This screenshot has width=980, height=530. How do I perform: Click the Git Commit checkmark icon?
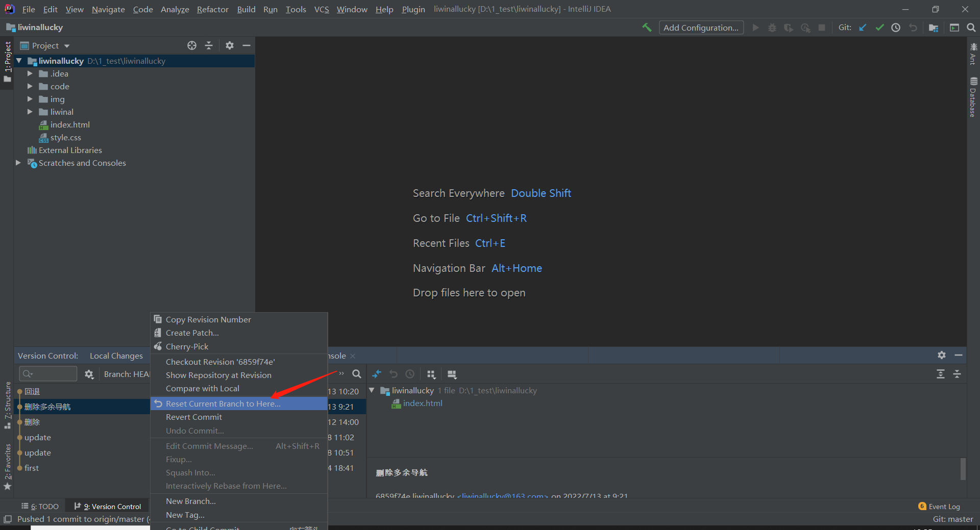[x=879, y=28]
